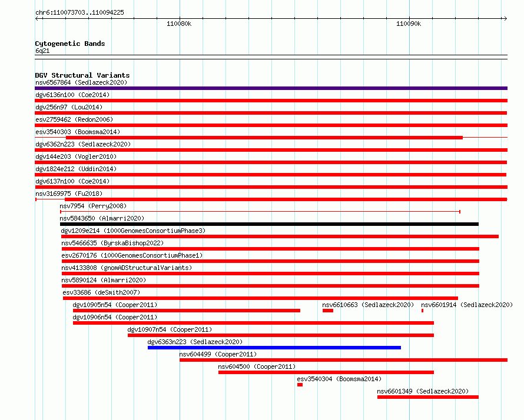Click the blue bar under dgv6363n223 (Sedlazeck2020)
This screenshot has height=420, width=524.
(274, 348)
